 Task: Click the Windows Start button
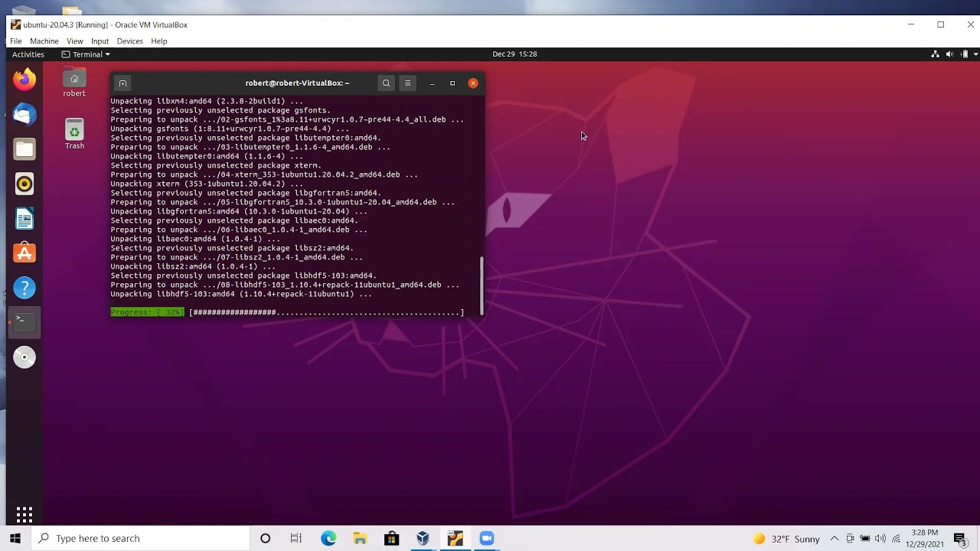(15, 538)
